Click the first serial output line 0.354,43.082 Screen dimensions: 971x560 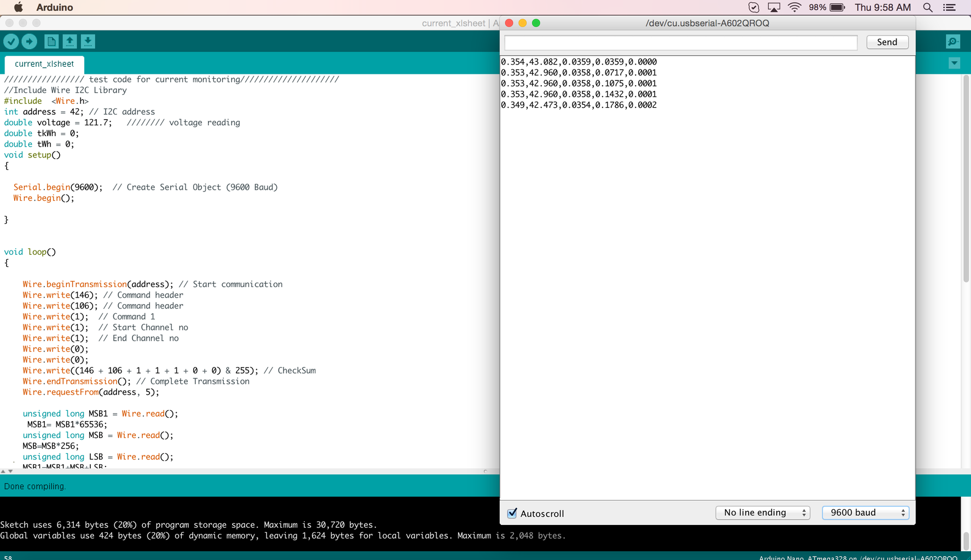(579, 62)
